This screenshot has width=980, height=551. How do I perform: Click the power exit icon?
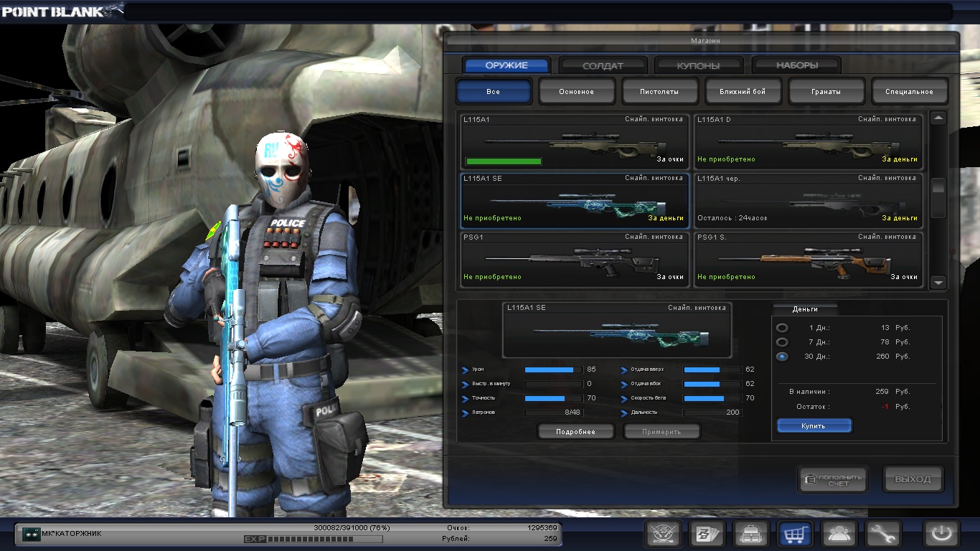point(941,534)
